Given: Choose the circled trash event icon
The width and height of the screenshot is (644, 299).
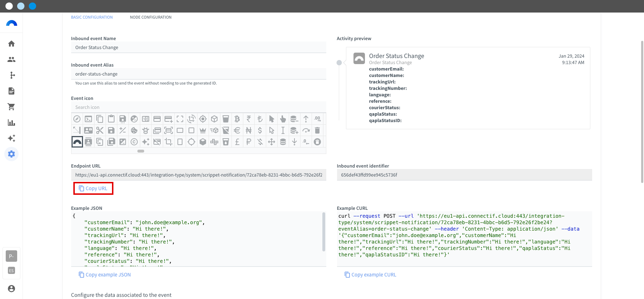Looking at the screenshot, I should [x=317, y=142].
